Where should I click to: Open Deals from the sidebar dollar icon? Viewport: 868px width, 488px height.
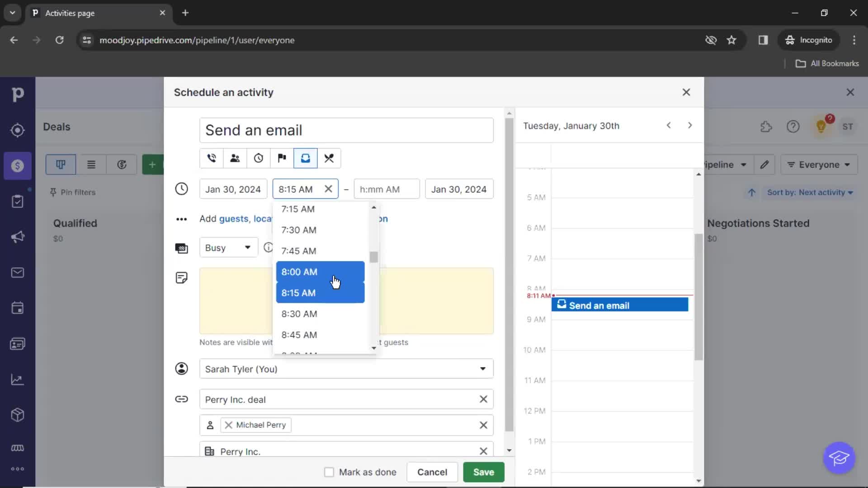18,166
